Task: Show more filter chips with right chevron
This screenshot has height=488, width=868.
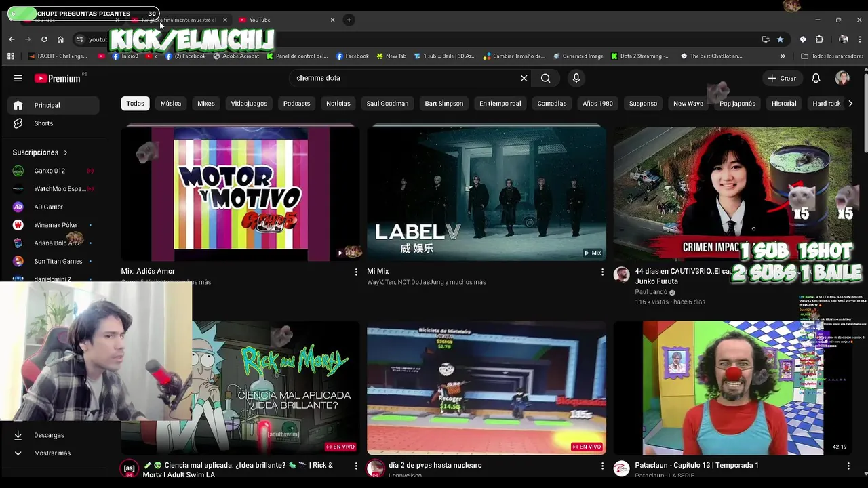Action: click(x=850, y=104)
